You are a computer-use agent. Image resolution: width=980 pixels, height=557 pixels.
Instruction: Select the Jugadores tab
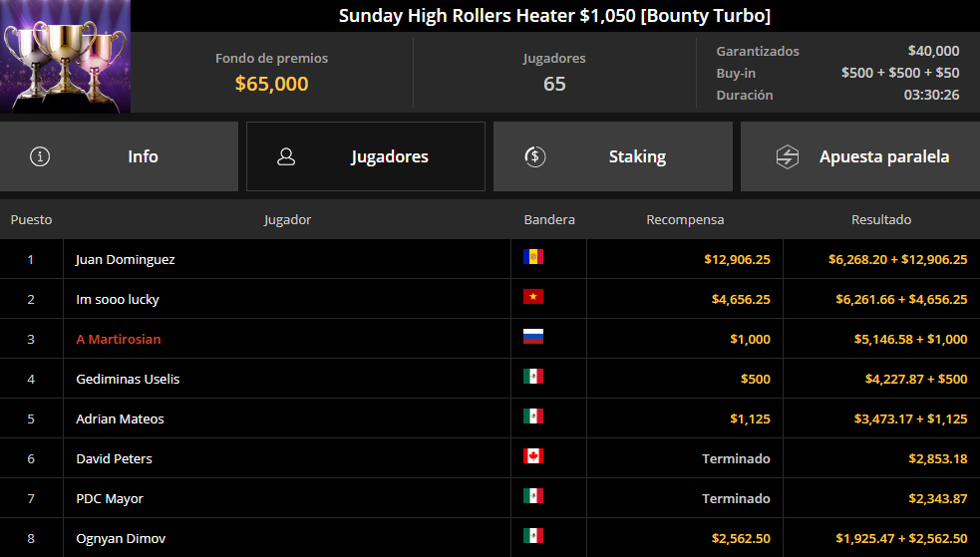(x=366, y=156)
